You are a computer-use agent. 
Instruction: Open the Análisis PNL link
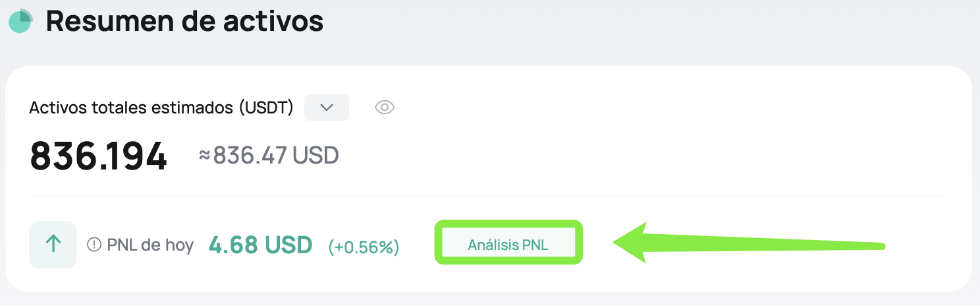click(x=508, y=245)
